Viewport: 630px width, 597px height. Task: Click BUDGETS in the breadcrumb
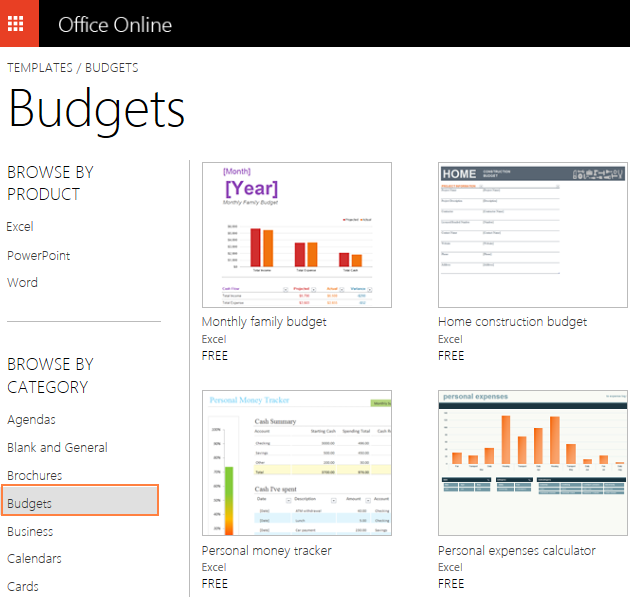112,68
